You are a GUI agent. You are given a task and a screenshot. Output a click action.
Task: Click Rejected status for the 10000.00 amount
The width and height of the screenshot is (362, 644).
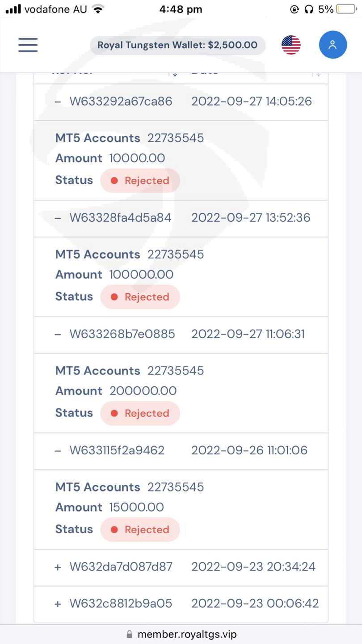click(x=140, y=181)
